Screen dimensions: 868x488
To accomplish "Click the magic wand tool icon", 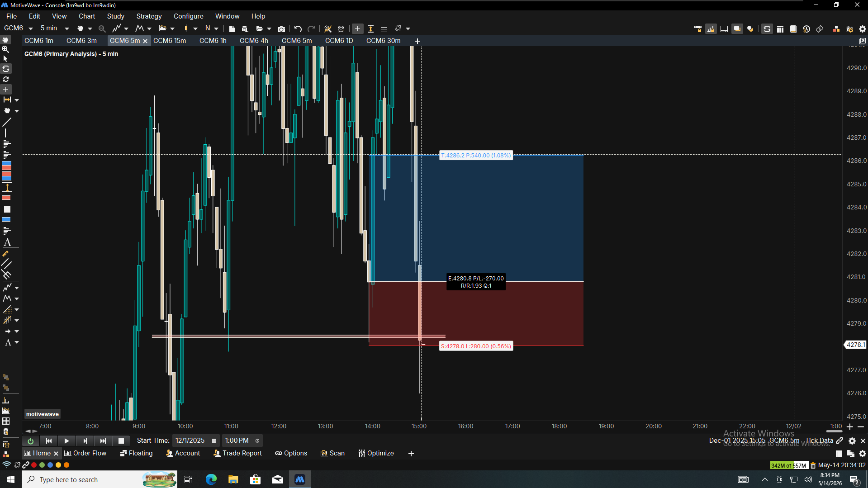I will [328, 29].
